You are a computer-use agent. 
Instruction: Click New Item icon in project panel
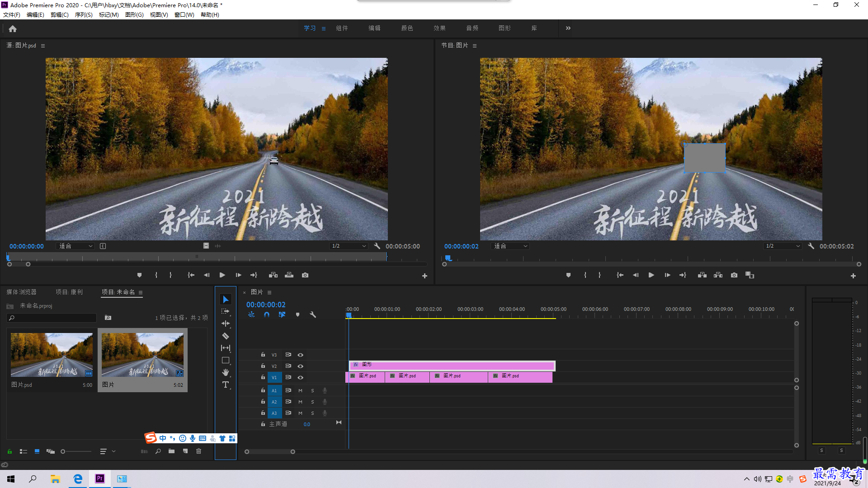185,451
